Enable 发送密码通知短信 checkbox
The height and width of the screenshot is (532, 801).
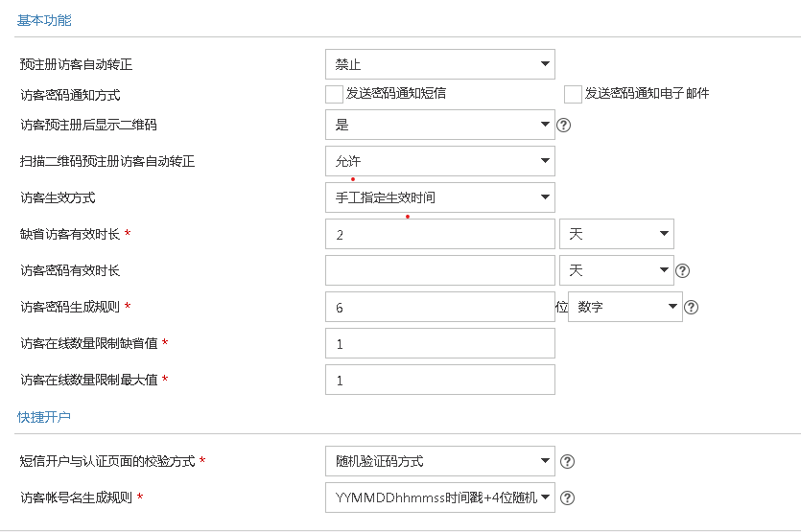pos(334,94)
